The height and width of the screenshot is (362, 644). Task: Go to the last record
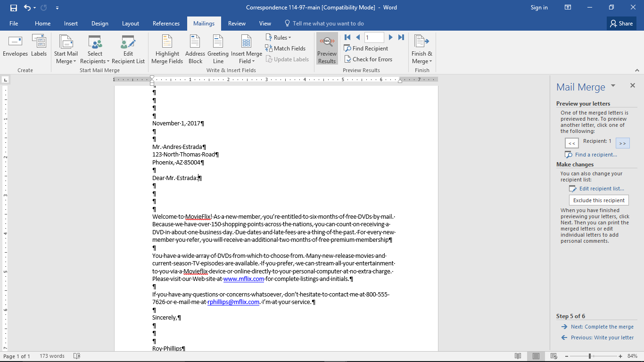(x=401, y=37)
